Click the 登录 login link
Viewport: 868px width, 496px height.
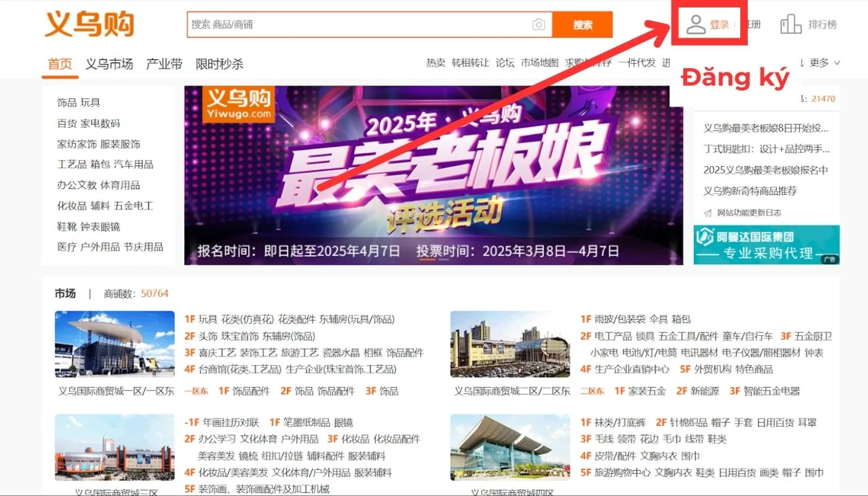[x=719, y=25]
